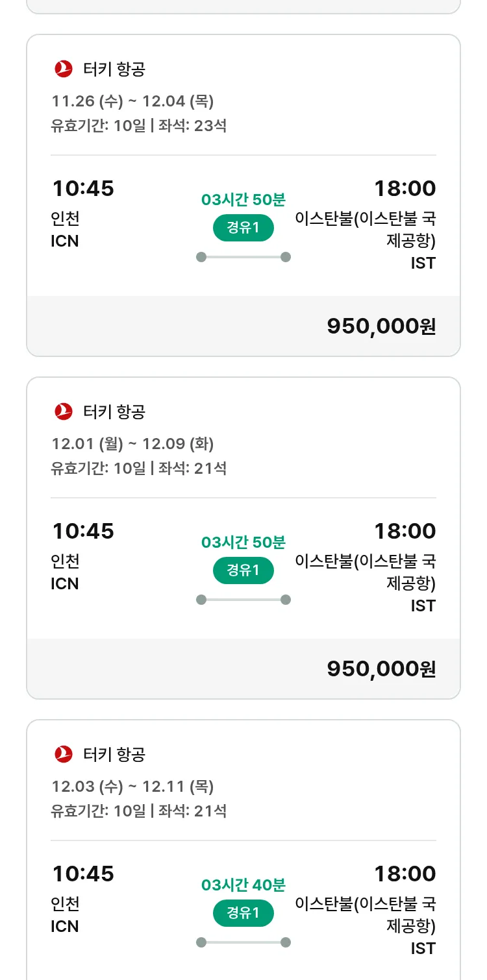This screenshot has height=980, width=487.
Task: Tap 10:45 인천 ICN departure on 11.26 flight
Action: pos(82,214)
